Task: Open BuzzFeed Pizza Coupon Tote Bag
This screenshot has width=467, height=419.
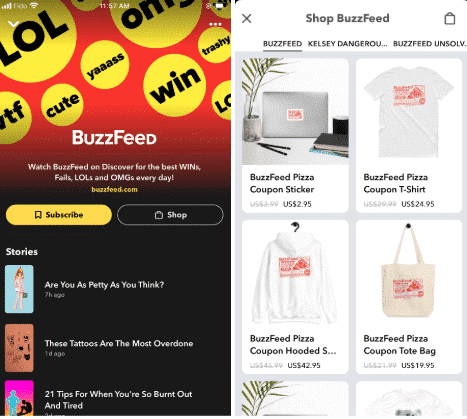Action: (409, 297)
